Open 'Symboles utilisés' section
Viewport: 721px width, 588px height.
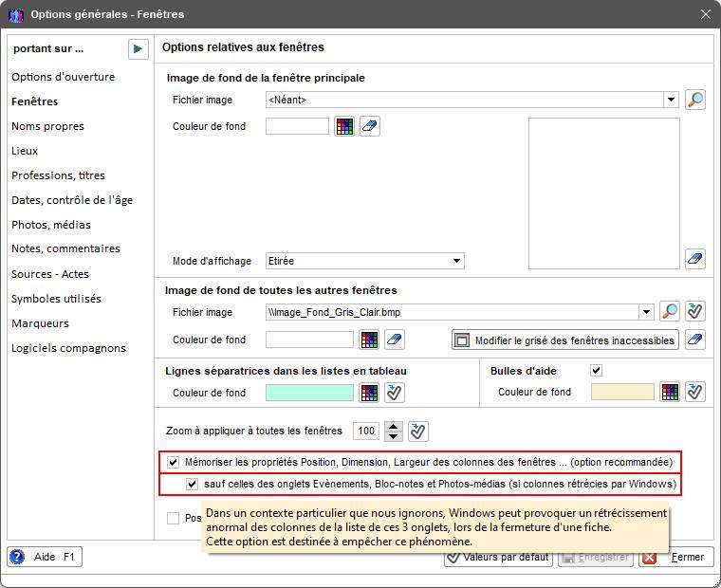[56, 299]
